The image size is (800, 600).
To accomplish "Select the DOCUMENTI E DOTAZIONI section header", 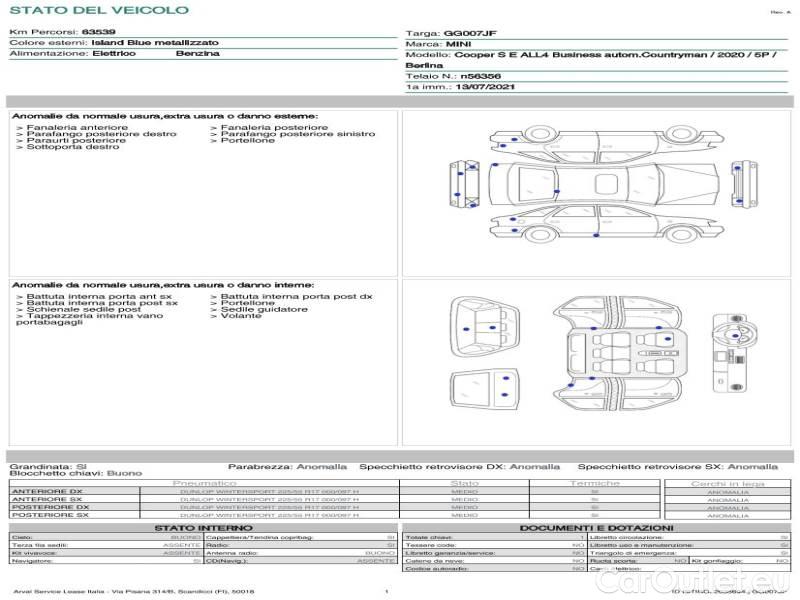I will pyautogui.click(x=596, y=527).
